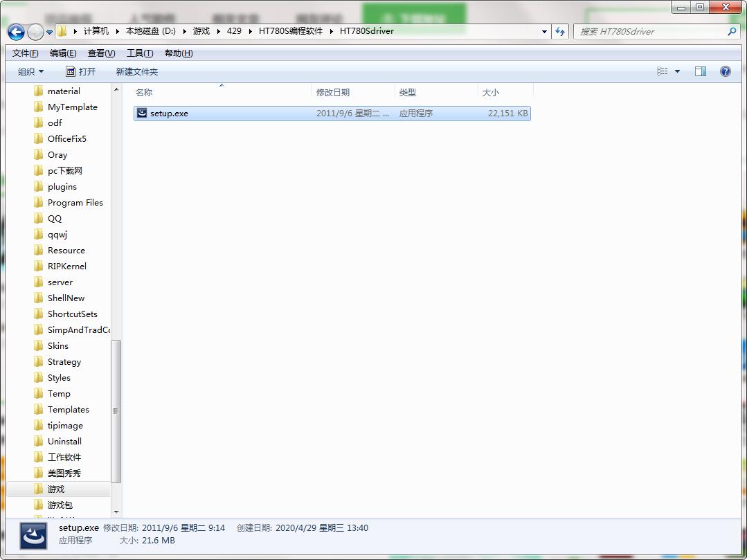Click the Oray folder icon
Image resolution: width=747 pixels, height=560 pixels.
pos(39,155)
